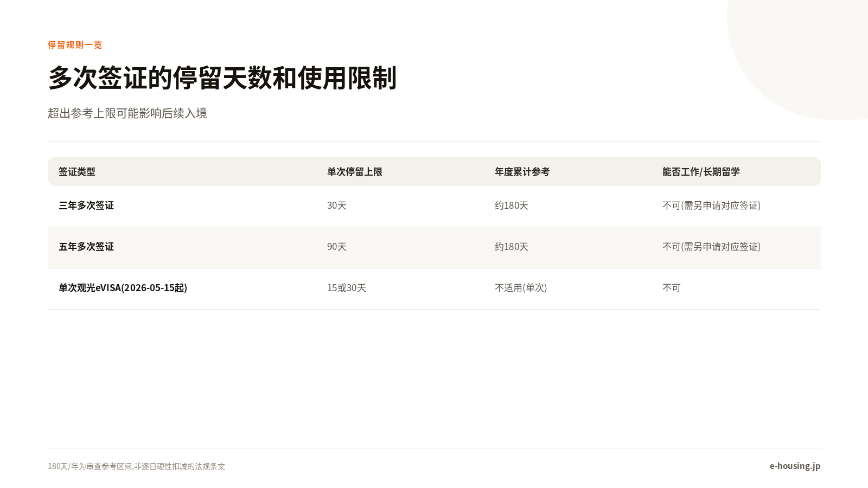Open the e-housing.jp footer link
868x488 pixels.
(795, 466)
